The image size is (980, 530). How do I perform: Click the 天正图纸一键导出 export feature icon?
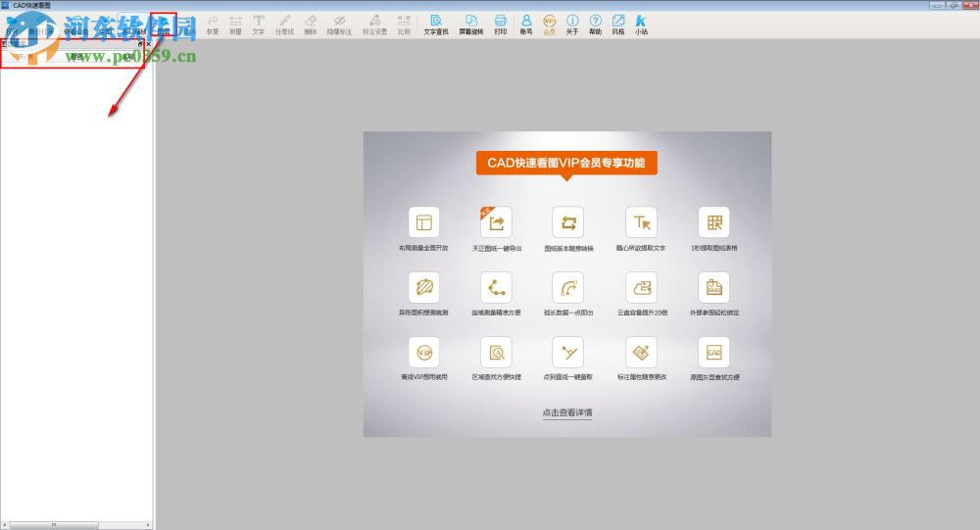pos(496,222)
